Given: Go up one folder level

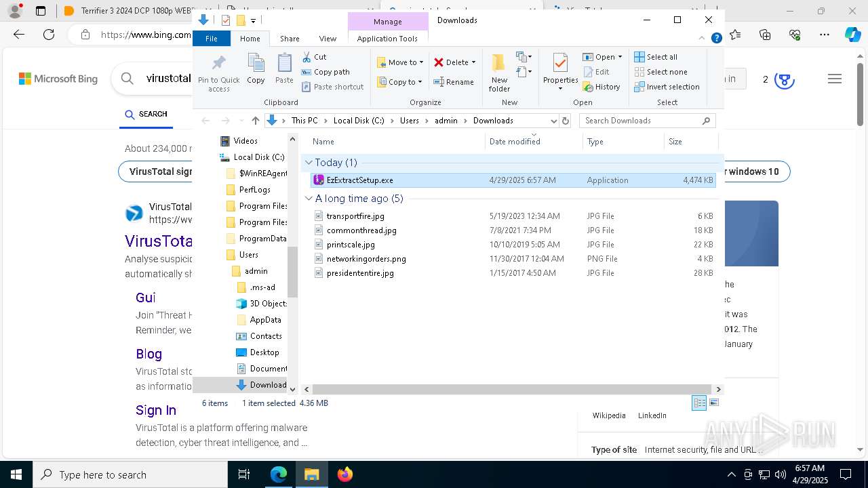Looking at the screenshot, I should tap(255, 121).
